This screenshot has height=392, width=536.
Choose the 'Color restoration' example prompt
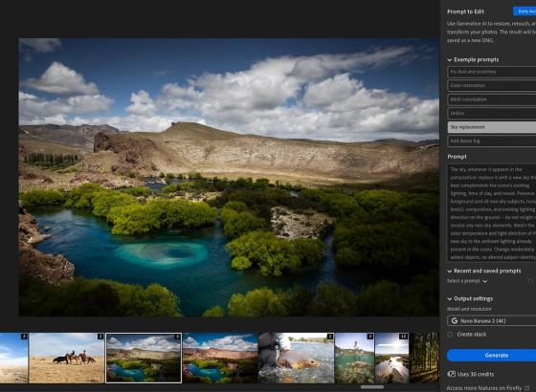492,85
